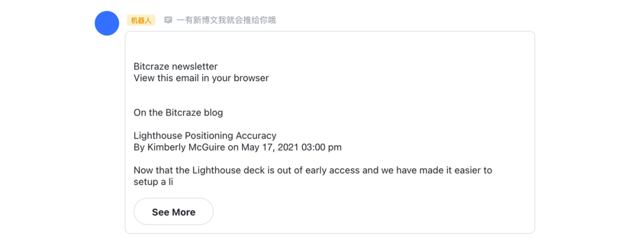Click the word Lighthouse in the body paragraph

pos(215,170)
